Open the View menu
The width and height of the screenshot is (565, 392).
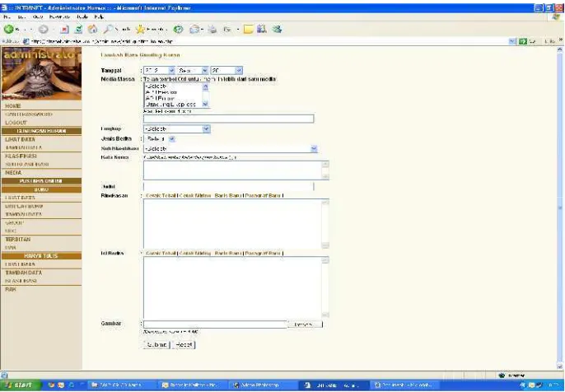(x=38, y=17)
